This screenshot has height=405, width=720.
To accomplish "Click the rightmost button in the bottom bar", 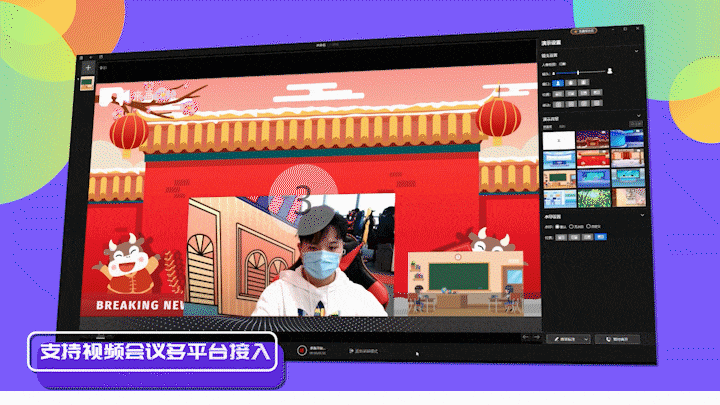I will click(x=618, y=339).
